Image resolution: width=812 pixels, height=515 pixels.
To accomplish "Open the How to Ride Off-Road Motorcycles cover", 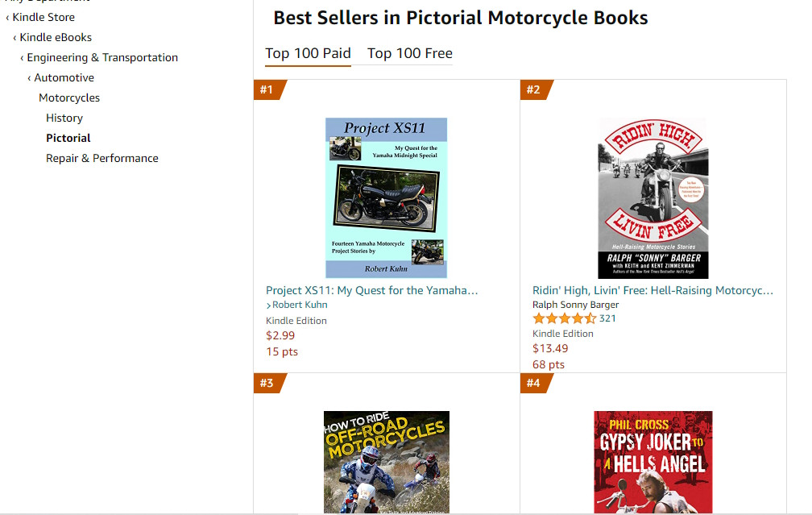I will click(386, 462).
